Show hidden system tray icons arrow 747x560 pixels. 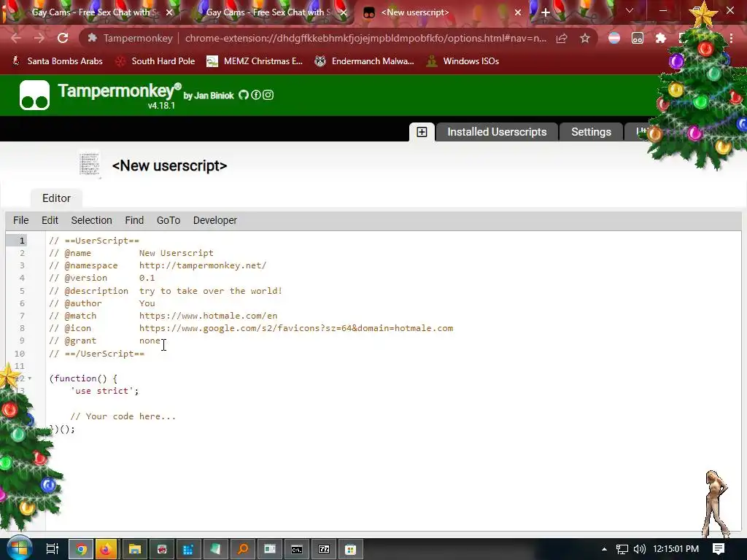[x=604, y=549]
